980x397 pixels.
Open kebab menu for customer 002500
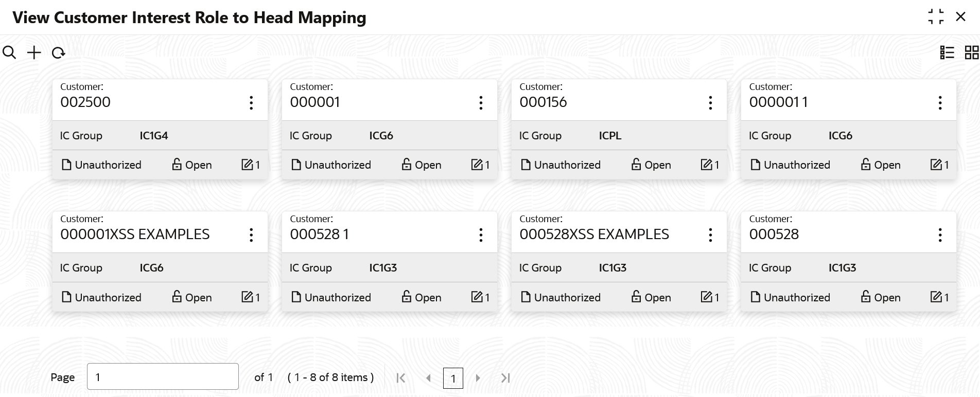[x=251, y=103]
